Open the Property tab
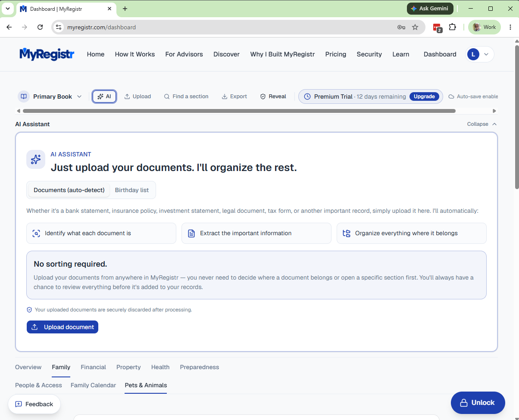The width and height of the screenshot is (519, 420). 128,367
